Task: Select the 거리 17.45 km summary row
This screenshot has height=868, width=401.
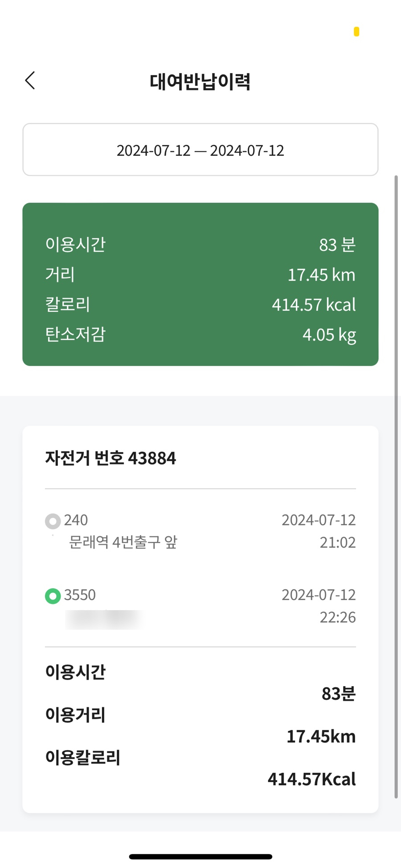Action: point(200,274)
